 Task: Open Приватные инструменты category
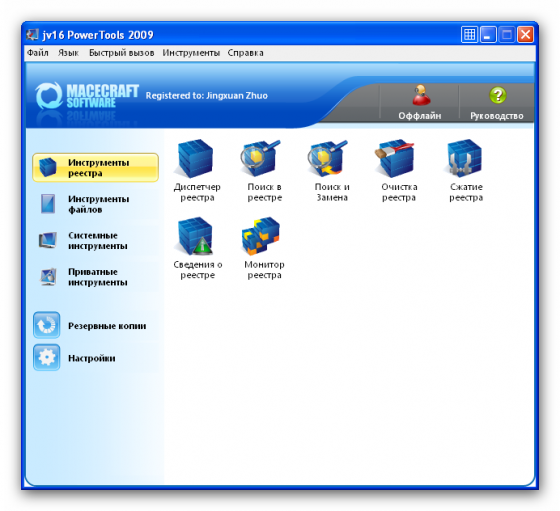click(x=95, y=277)
